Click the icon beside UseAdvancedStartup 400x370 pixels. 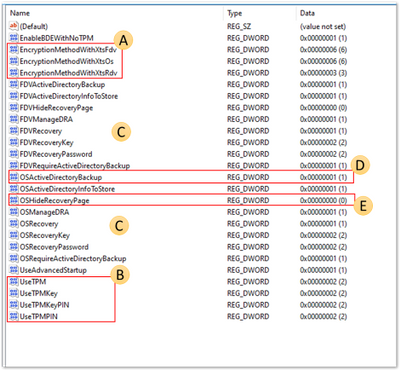tap(14, 270)
